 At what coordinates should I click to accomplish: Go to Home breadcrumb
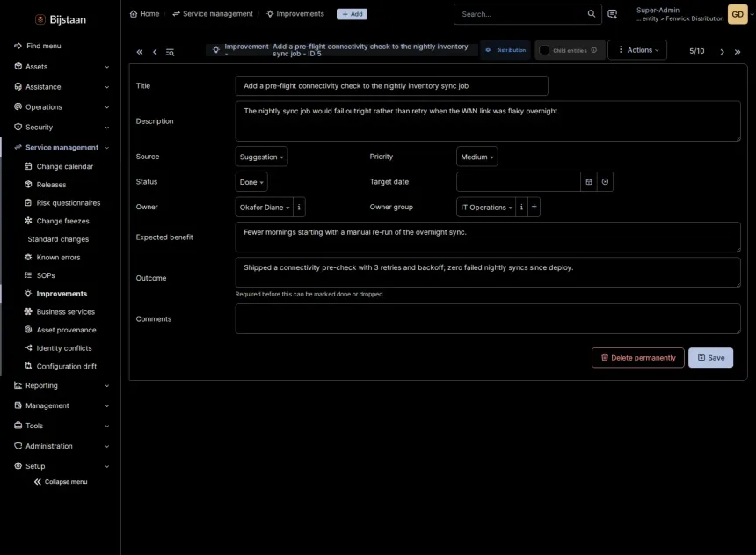click(145, 14)
